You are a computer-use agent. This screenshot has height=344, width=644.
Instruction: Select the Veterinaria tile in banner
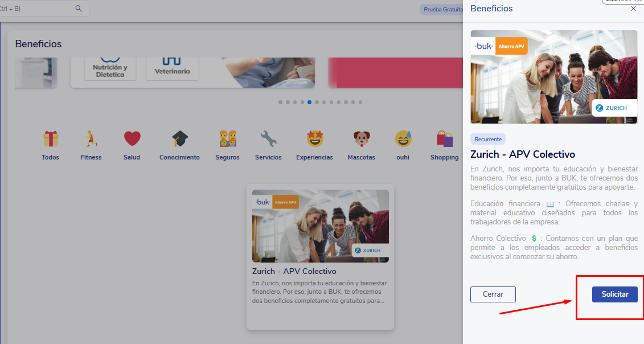(172, 68)
